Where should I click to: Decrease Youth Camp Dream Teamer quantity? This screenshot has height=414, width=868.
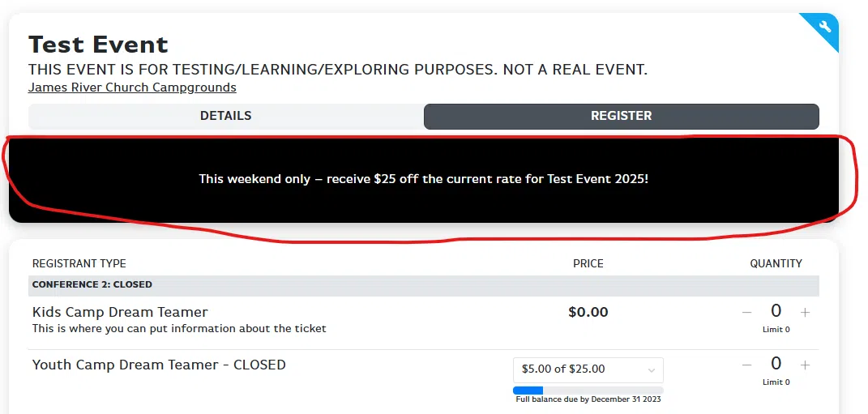tap(746, 365)
